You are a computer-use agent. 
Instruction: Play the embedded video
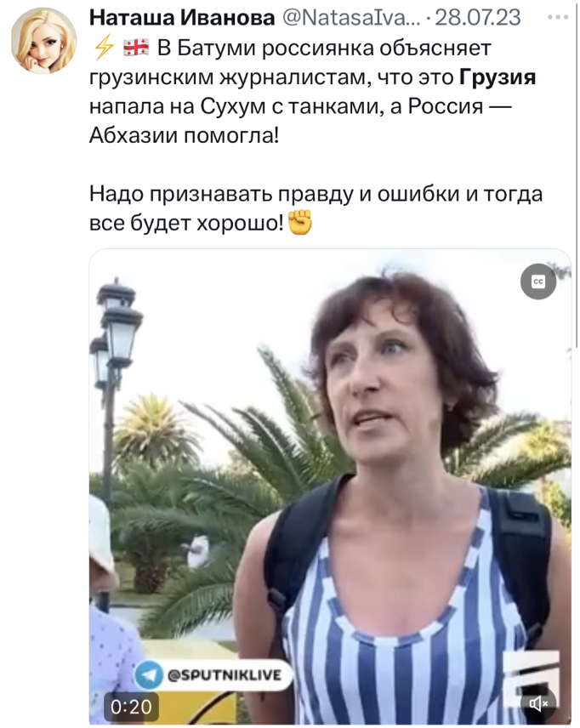[x=330, y=486]
